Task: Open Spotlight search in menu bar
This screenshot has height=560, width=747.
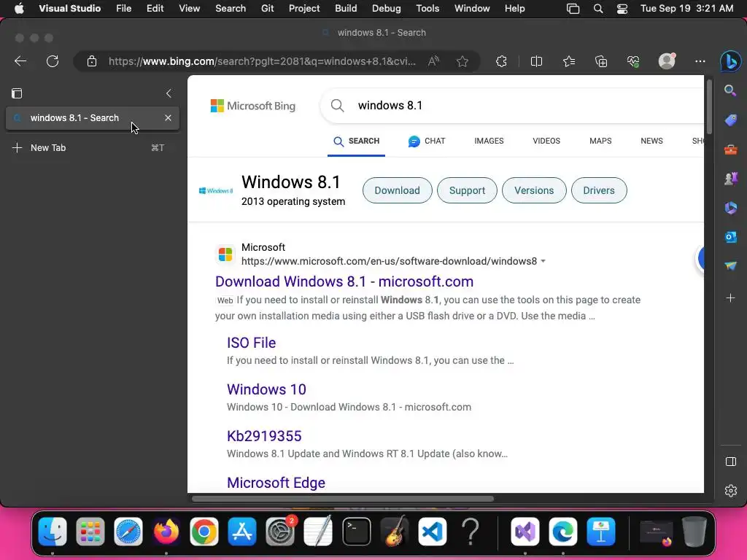Action: [598, 9]
